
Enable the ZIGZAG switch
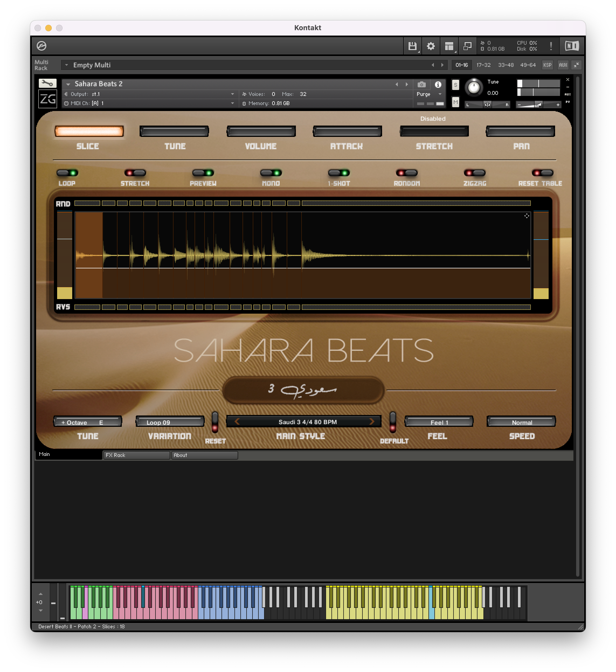coord(475,173)
